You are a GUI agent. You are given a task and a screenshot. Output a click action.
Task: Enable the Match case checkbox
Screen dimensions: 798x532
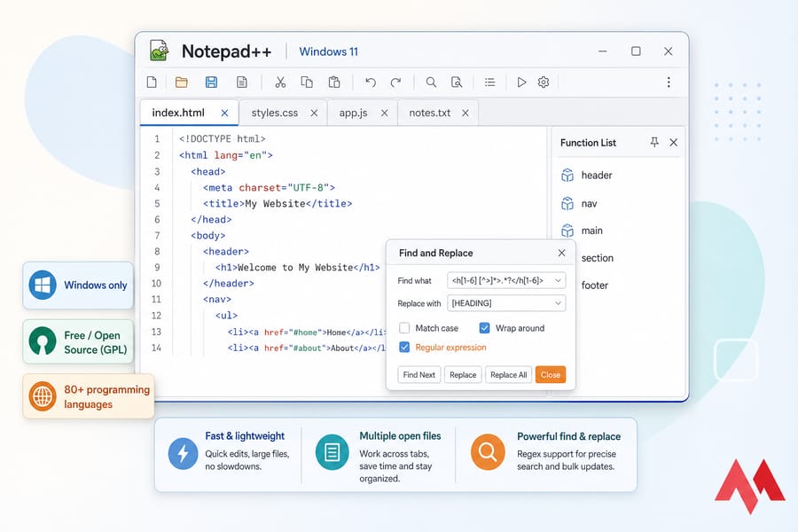[x=404, y=328]
